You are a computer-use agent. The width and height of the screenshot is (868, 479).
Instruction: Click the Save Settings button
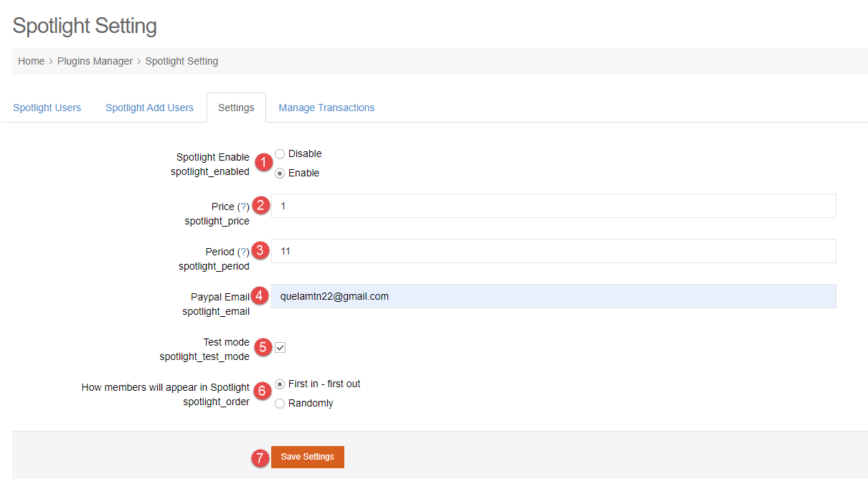point(308,457)
